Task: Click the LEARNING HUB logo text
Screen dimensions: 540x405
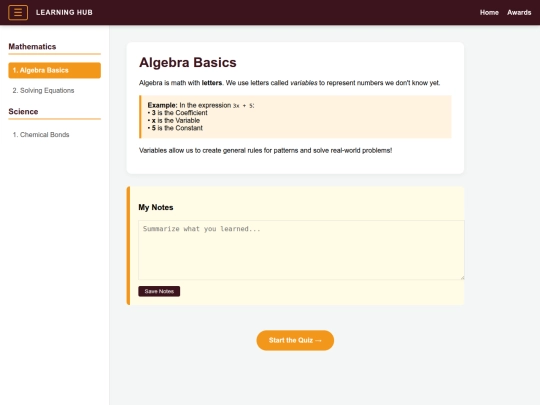Action: coord(64,12)
